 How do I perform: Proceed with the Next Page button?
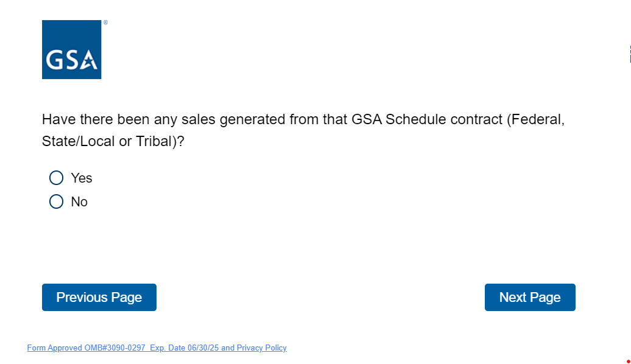click(530, 297)
